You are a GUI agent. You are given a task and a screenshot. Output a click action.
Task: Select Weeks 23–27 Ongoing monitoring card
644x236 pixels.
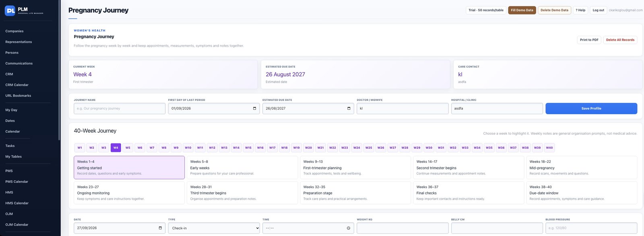pyautogui.click(x=129, y=193)
